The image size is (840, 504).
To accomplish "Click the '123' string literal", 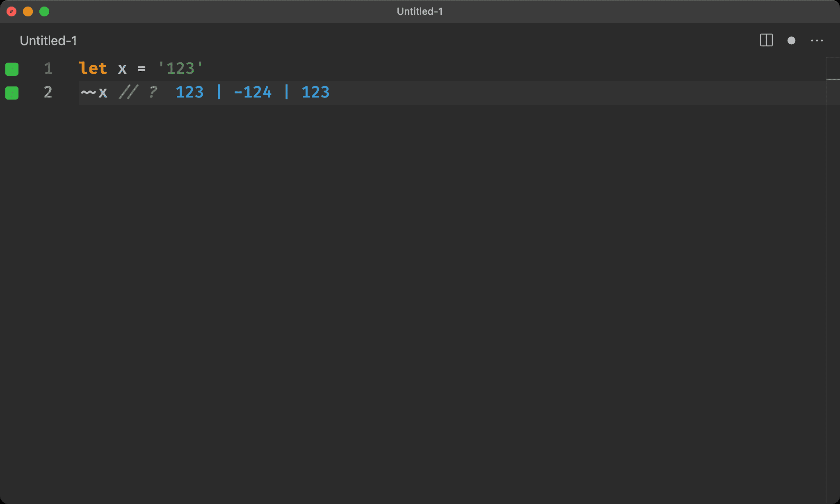I will pyautogui.click(x=180, y=68).
